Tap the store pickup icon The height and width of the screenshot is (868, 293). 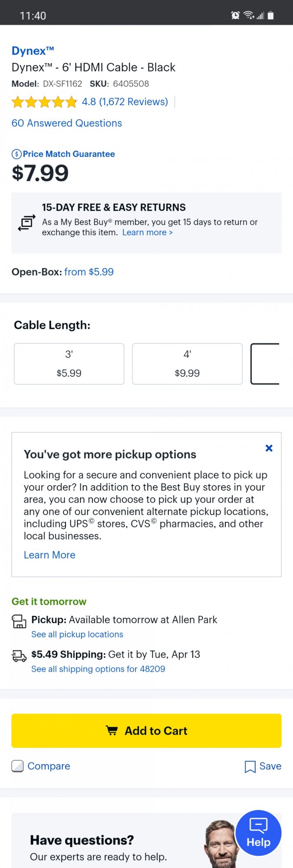point(19,621)
